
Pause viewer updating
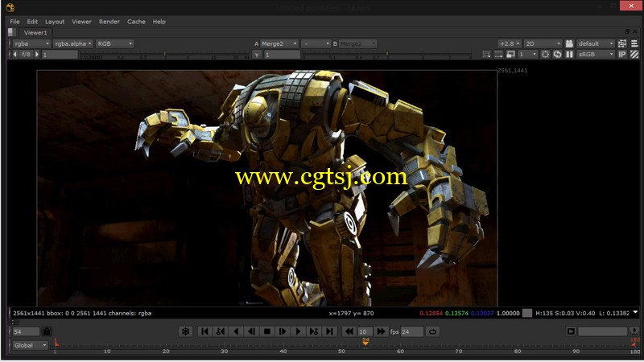point(569,54)
